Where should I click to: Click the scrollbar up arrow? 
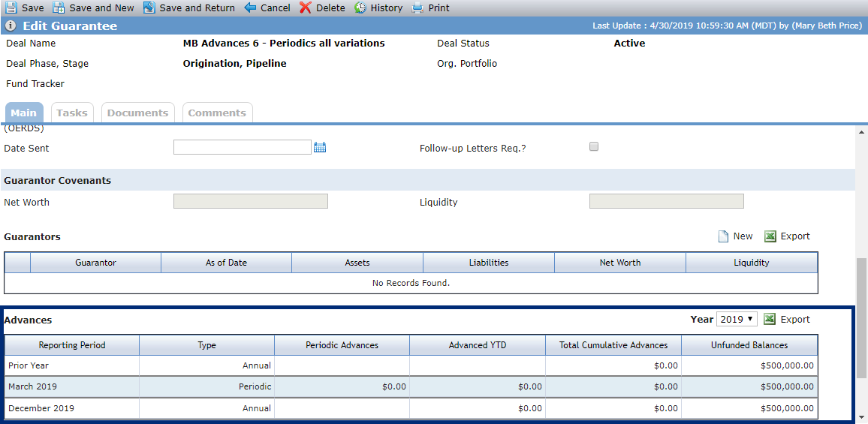pos(863,133)
